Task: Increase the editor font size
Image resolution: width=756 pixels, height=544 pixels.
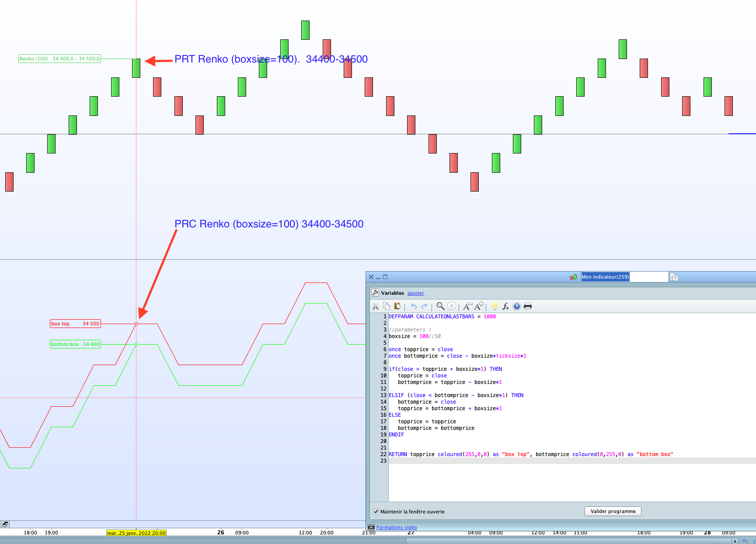Action: [479, 306]
